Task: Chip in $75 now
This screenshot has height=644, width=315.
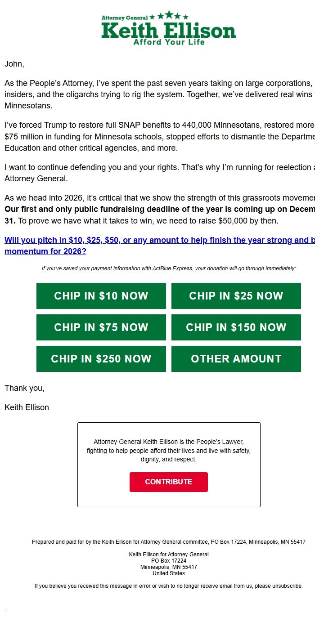Action: (101, 327)
